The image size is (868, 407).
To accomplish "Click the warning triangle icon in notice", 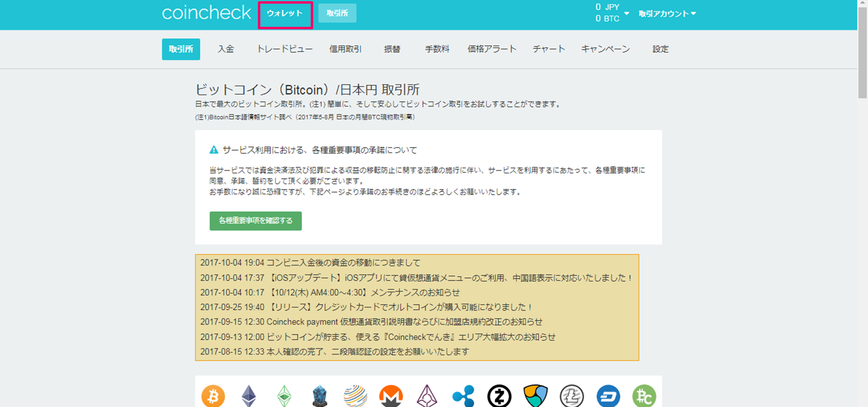I will pos(214,150).
